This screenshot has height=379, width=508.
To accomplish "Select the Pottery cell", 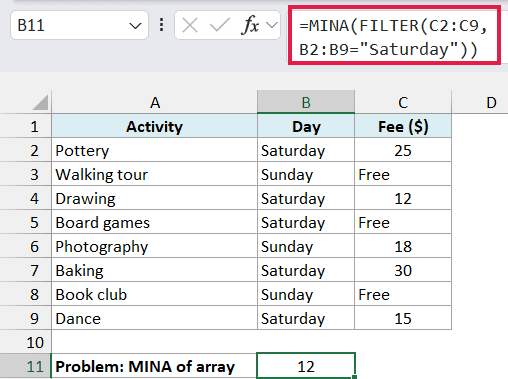I will click(155, 150).
